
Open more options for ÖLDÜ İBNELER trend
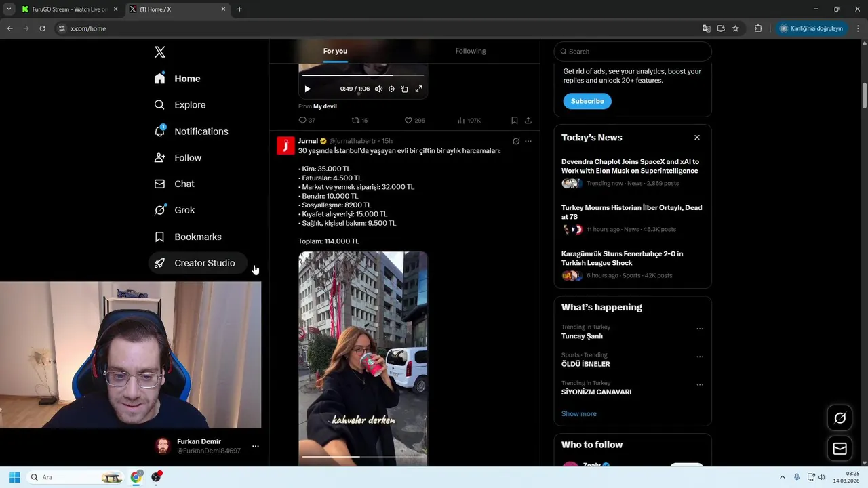point(700,357)
